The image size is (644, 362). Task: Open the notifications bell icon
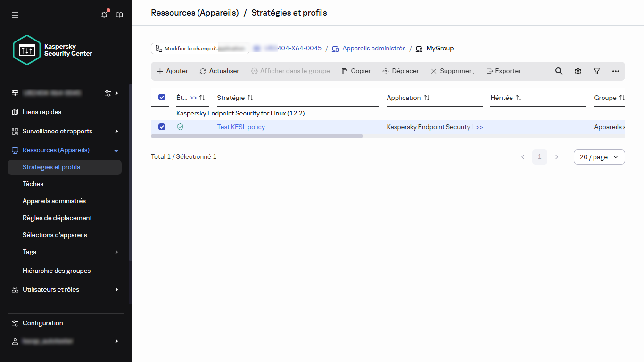pos(104,15)
